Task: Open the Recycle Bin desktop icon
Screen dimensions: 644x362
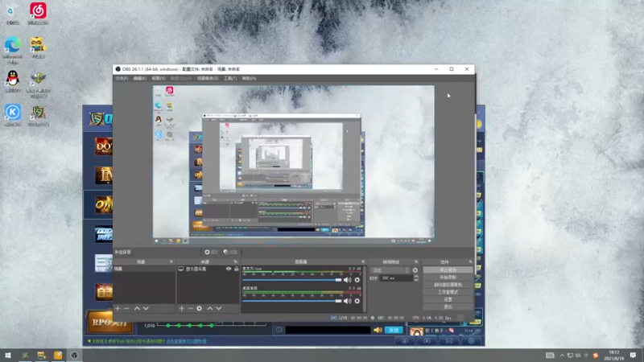Action: (x=12, y=14)
